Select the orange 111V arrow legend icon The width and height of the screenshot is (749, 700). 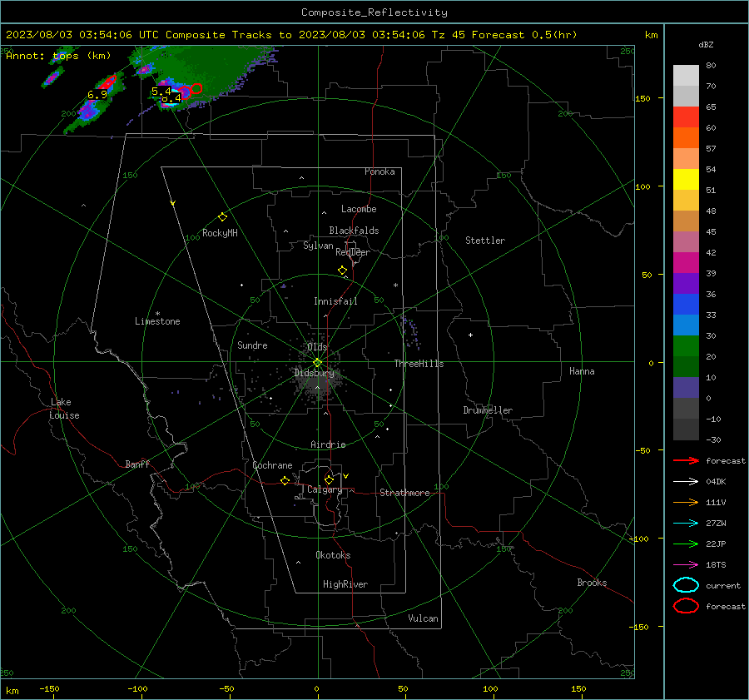(x=686, y=502)
